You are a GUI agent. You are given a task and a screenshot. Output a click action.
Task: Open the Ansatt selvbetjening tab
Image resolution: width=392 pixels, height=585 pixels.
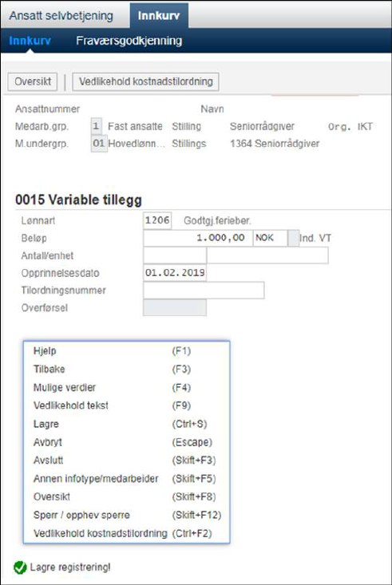click(61, 16)
